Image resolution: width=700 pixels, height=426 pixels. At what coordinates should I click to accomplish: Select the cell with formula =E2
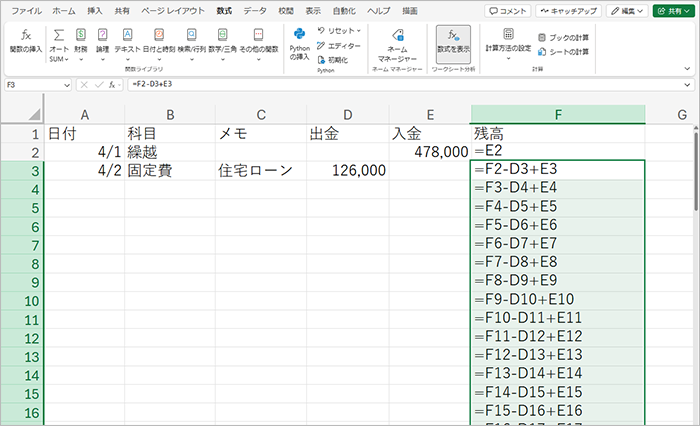[558, 152]
